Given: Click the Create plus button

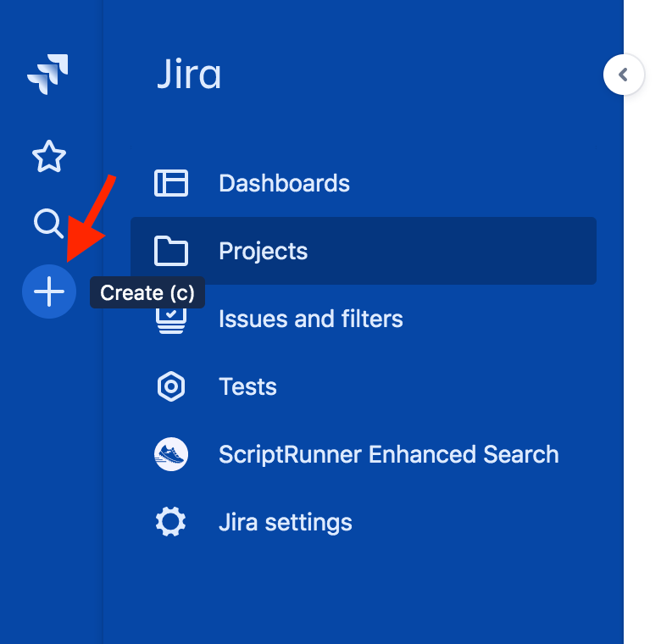Looking at the screenshot, I should coord(49,291).
